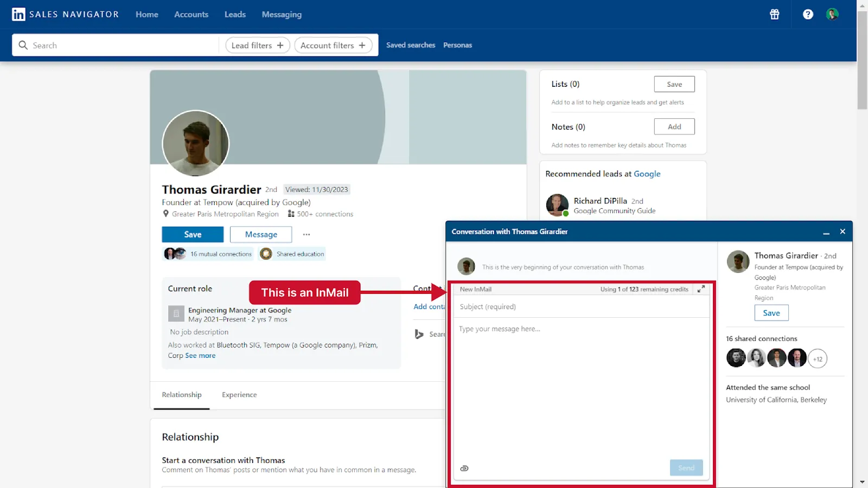Open Messaging in navigation

pos(282,15)
